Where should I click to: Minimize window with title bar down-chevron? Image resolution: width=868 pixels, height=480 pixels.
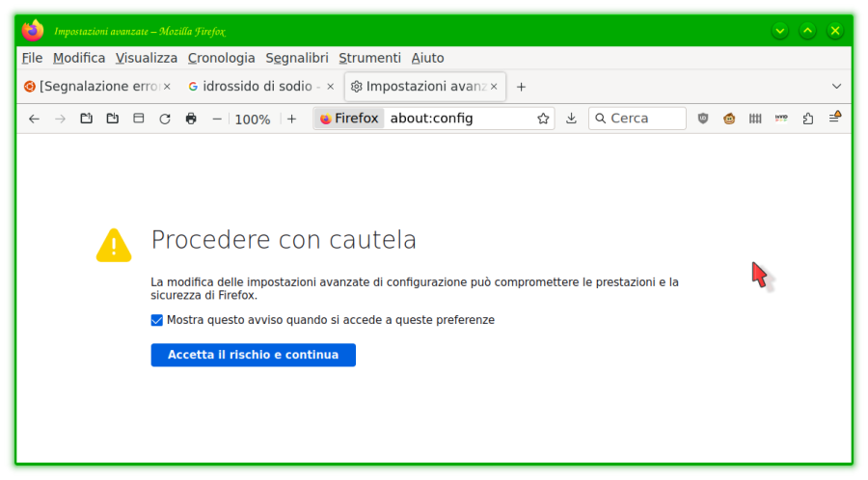point(780,31)
